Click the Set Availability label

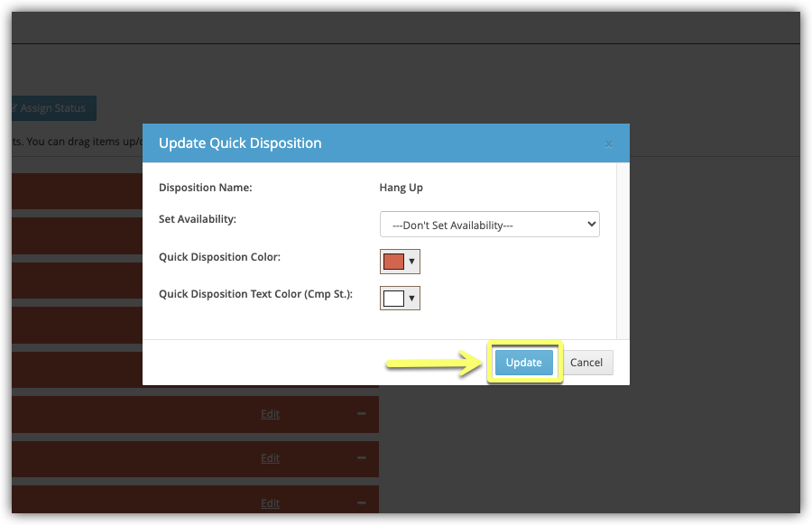pos(197,219)
